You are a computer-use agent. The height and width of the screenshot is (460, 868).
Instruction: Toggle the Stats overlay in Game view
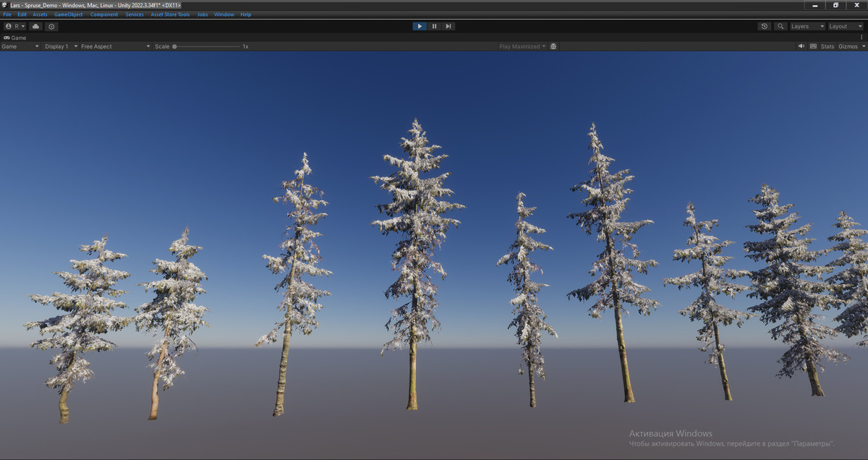click(827, 46)
